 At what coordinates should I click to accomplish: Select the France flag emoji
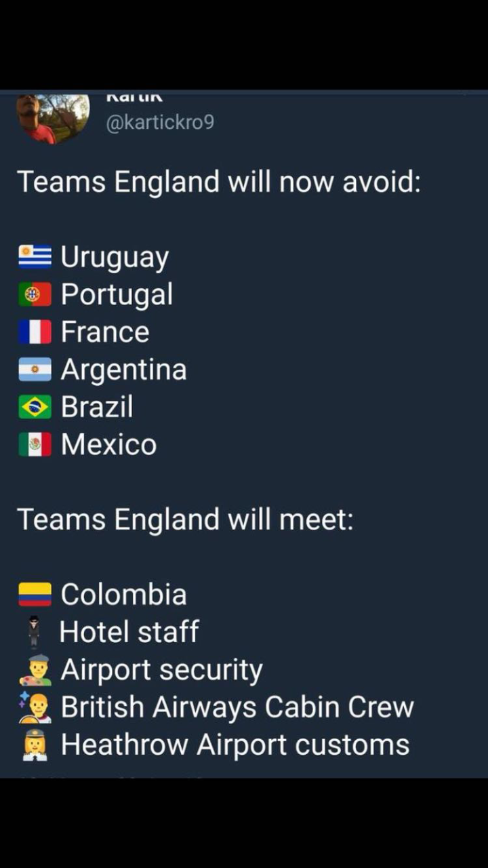tap(35, 332)
